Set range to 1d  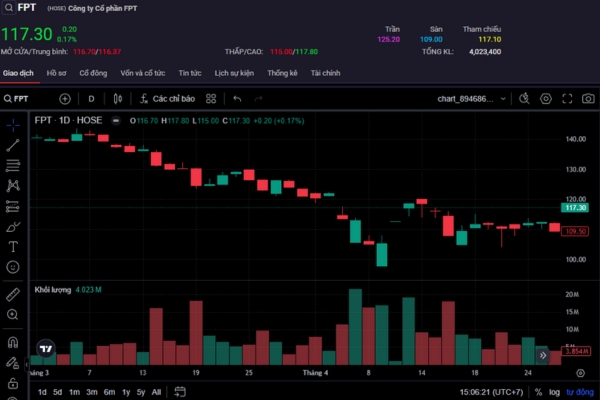tap(42, 392)
